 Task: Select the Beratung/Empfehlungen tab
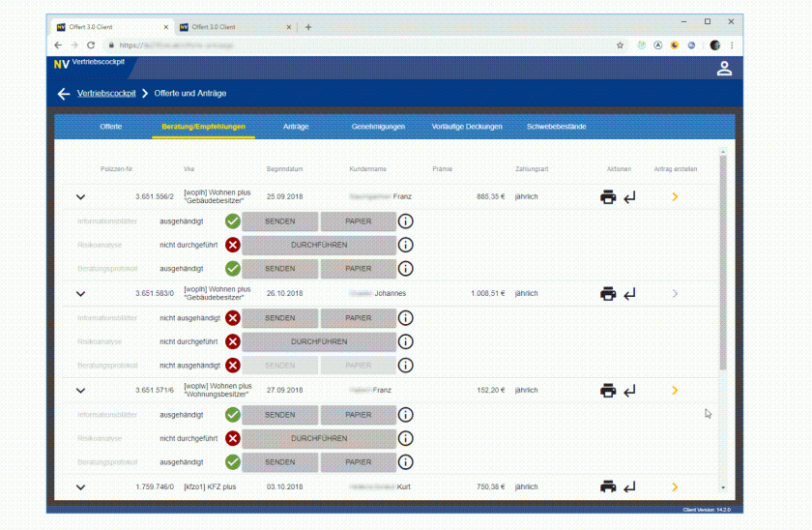tap(204, 127)
